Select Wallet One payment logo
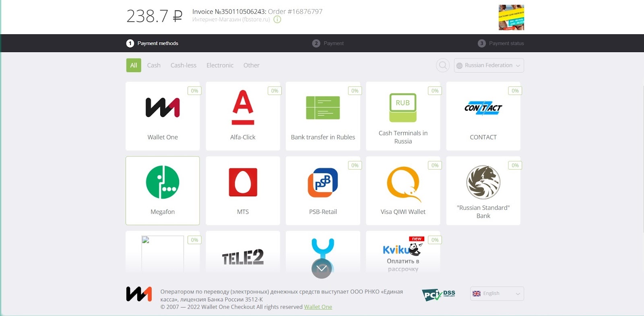This screenshot has height=316, width=644. [163, 108]
